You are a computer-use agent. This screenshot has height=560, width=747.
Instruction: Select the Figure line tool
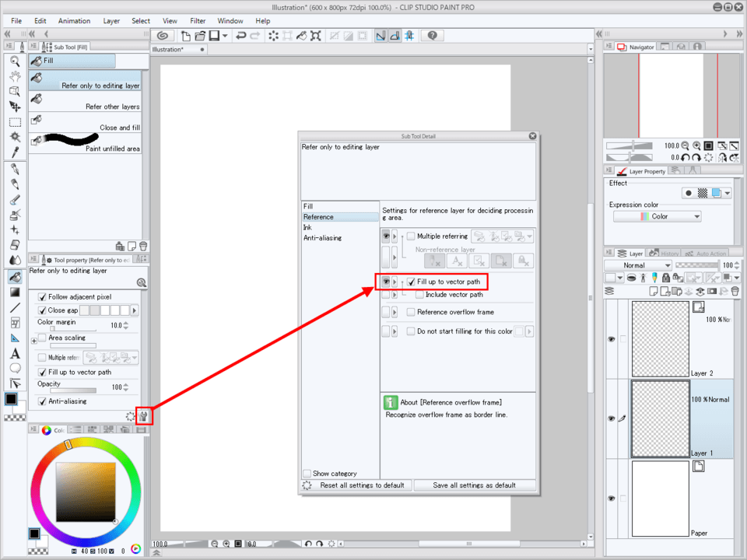[x=15, y=308]
